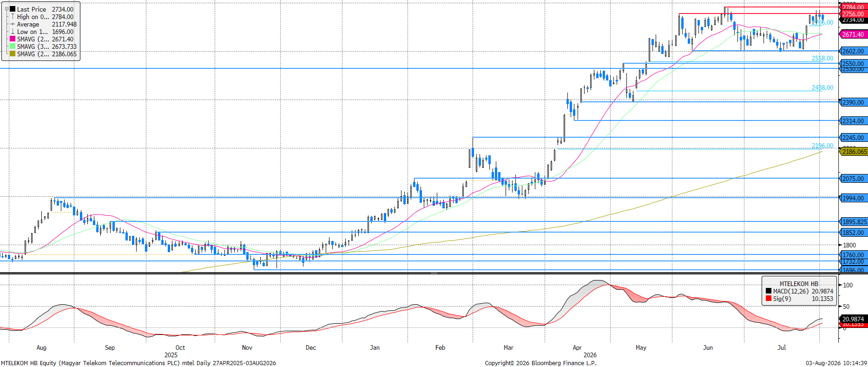Collapse the legend tree using minus box
The image size is (868, 367).
tap(7, 9)
